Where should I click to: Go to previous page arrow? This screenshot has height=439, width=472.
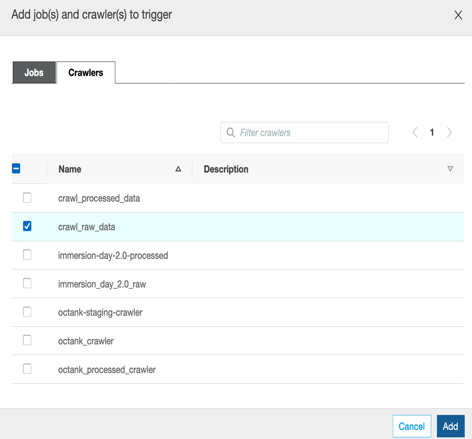point(415,132)
